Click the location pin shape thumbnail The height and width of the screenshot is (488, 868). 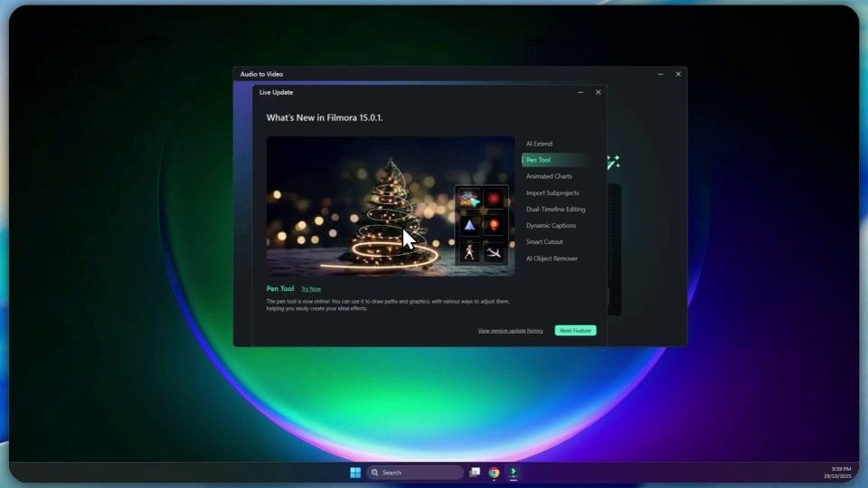pyautogui.click(x=494, y=225)
